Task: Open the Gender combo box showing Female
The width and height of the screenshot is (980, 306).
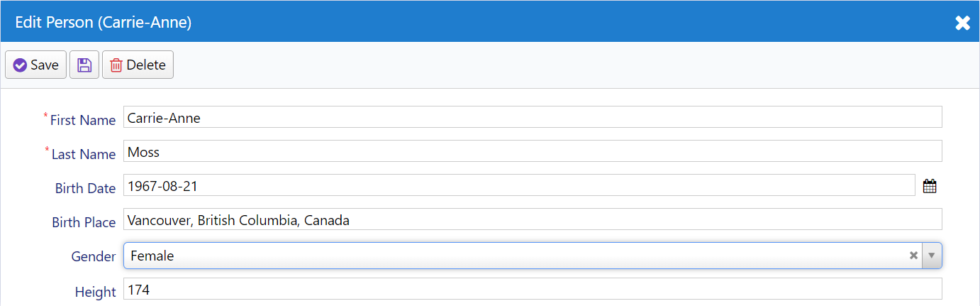Action: (533, 256)
